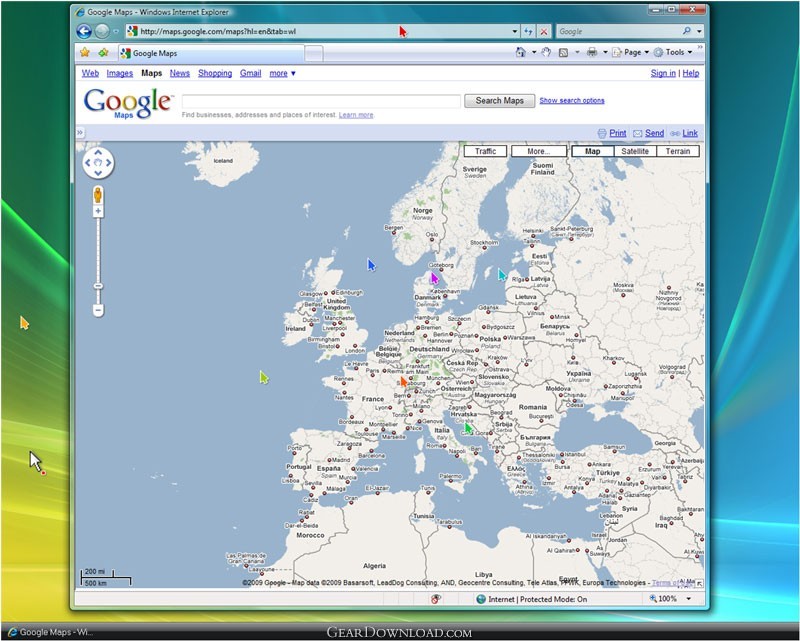Open the Web link in Google navigation
This screenshot has height=641, width=800.
90,73
